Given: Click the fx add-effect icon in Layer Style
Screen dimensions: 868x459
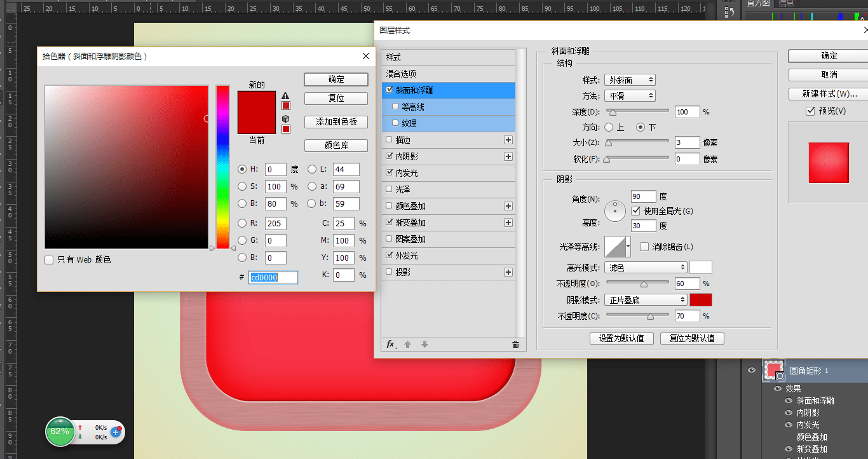Looking at the screenshot, I should [391, 345].
